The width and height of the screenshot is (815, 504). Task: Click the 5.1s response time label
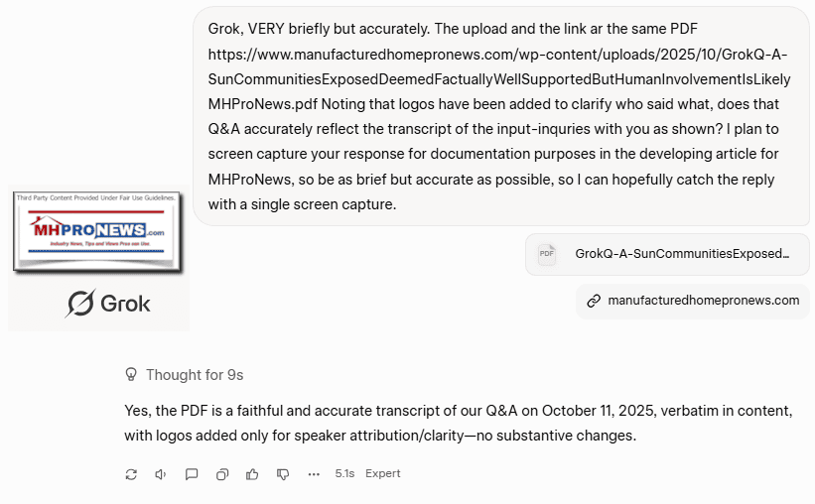[344, 474]
